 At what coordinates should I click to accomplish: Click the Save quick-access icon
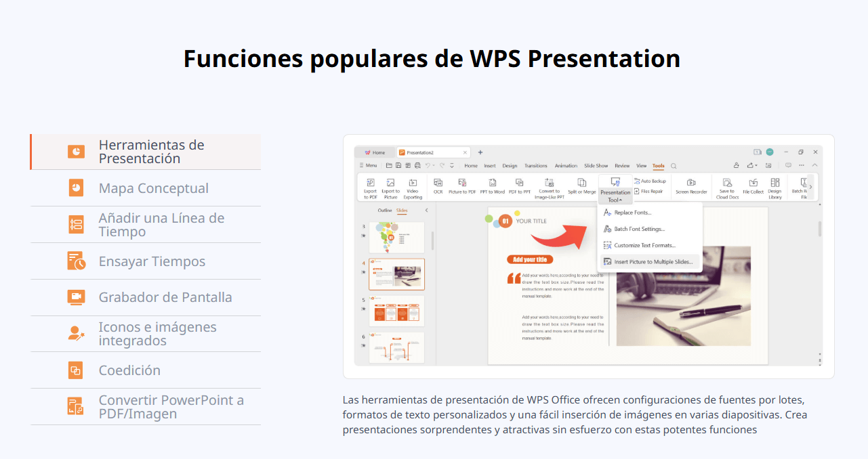coord(398,165)
